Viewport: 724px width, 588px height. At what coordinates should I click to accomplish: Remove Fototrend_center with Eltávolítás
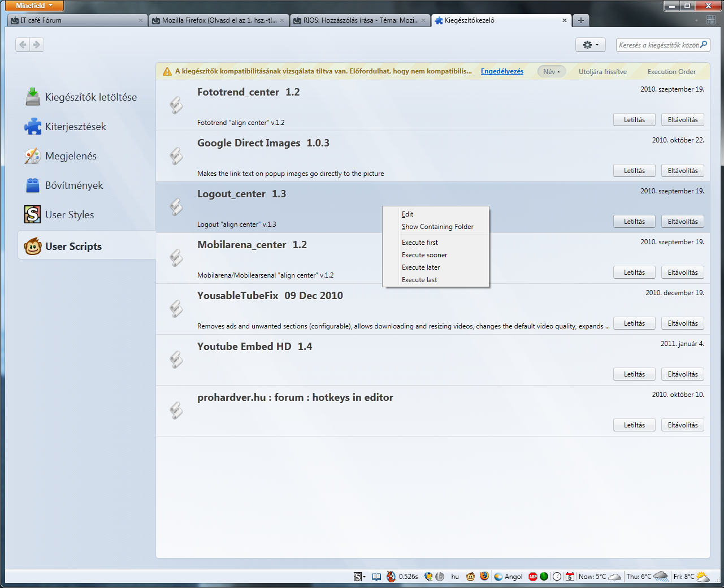tap(683, 120)
